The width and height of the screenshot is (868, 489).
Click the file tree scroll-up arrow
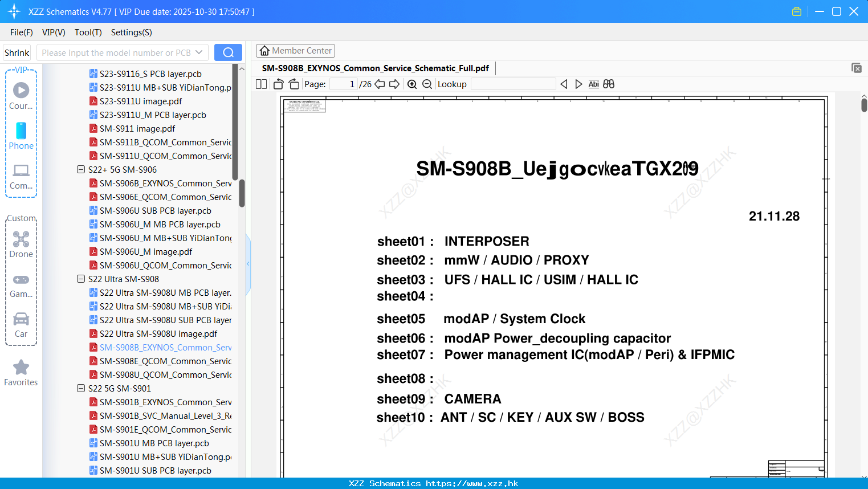tap(242, 68)
